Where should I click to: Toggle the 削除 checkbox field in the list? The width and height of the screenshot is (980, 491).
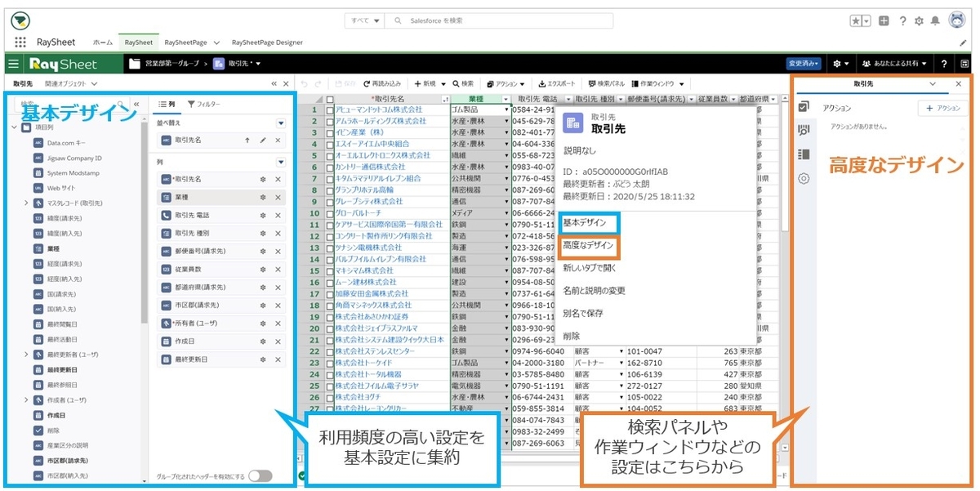coord(38,430)
